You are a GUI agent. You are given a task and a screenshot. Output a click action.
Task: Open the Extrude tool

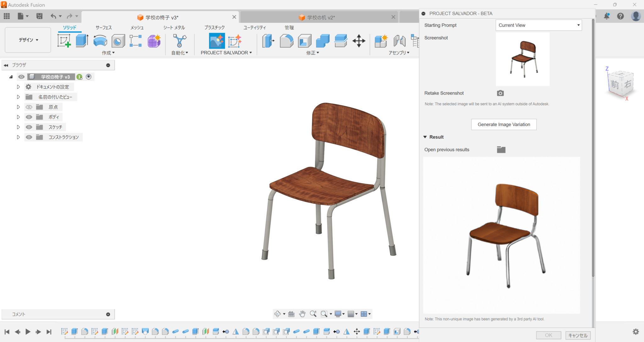82,41
